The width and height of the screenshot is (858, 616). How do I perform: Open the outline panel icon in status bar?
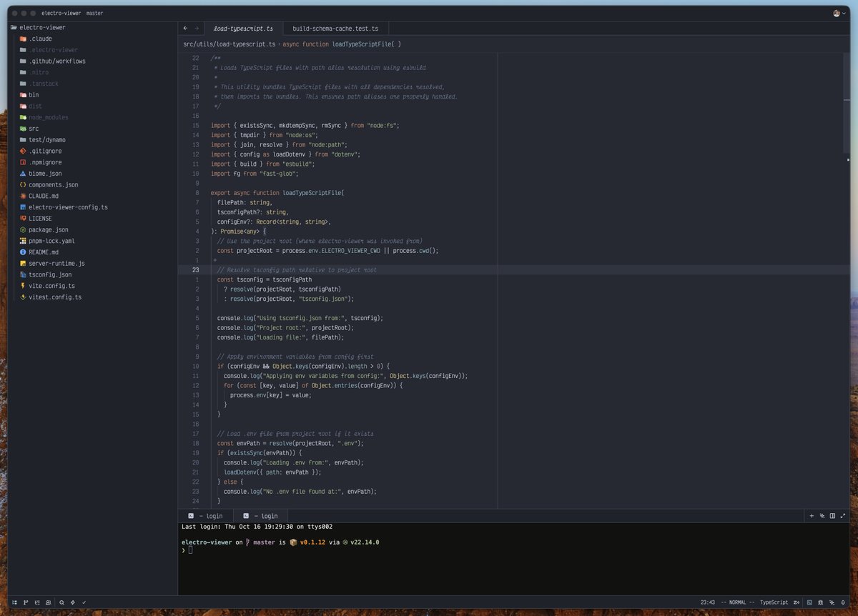coord(37,602)
